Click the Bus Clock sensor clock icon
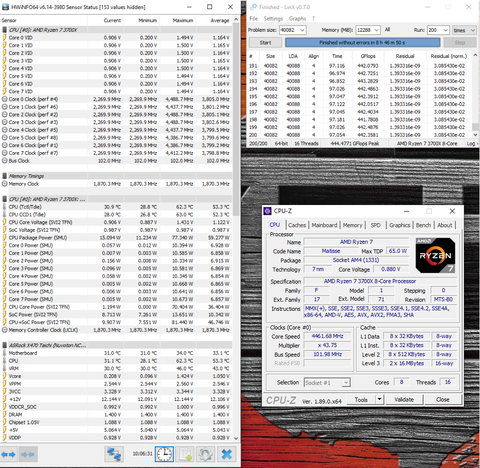The image size is (480, 468). [x=4, y=161]
